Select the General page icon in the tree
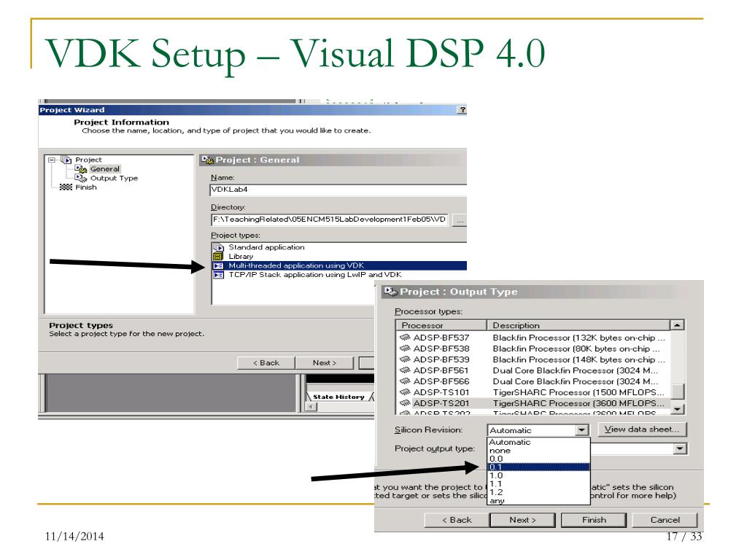747x560 pixels. pos(81,168)
